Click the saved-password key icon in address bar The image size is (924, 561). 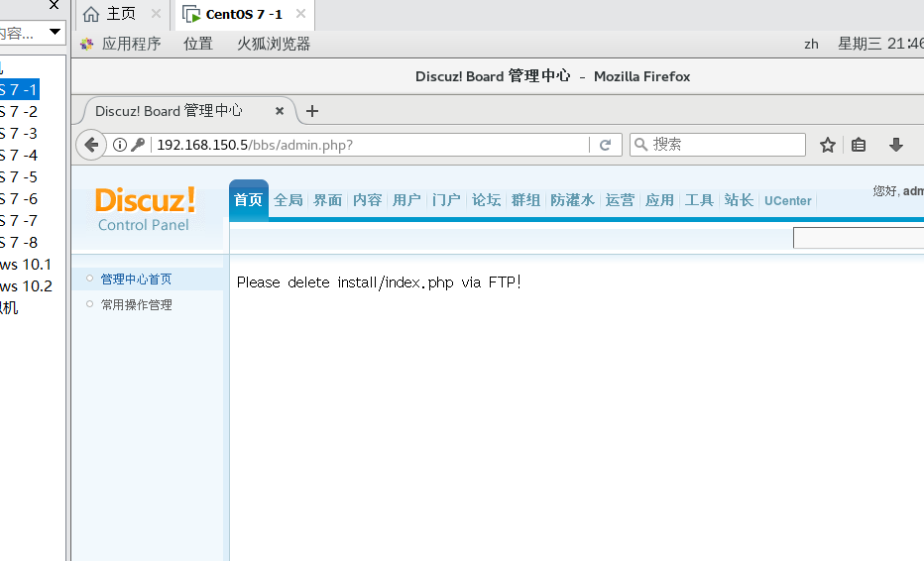pyautogui.click(x=138, y=145)
